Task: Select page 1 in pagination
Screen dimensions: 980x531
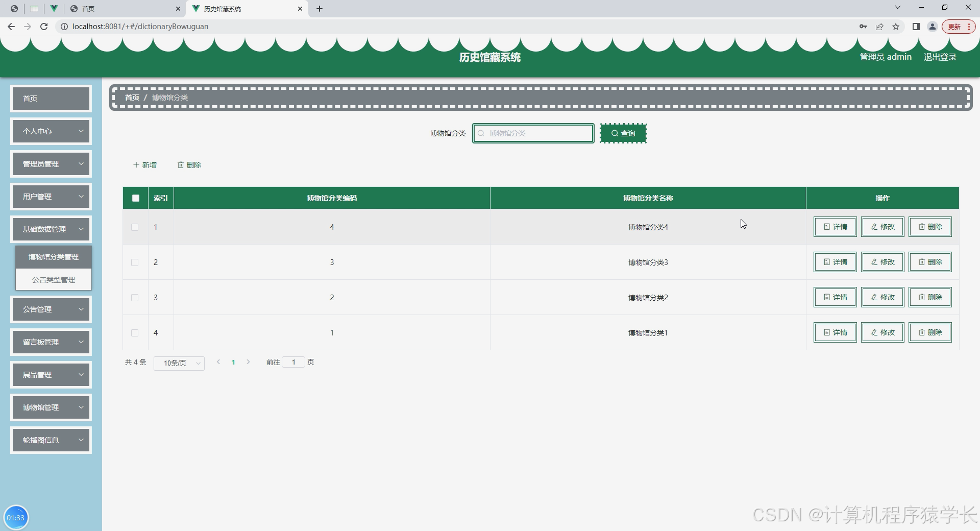Action: point(233,363)
